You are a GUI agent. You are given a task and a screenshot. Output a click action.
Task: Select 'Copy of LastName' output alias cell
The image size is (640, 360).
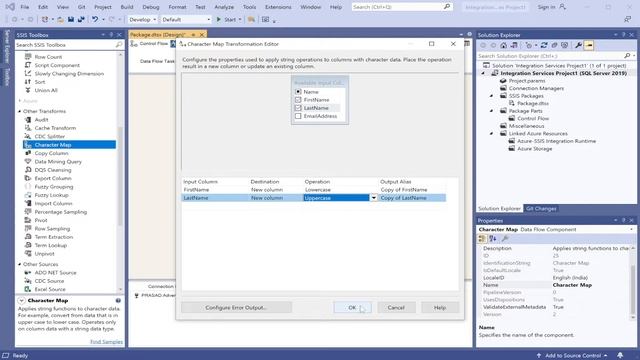coord(412,198)
